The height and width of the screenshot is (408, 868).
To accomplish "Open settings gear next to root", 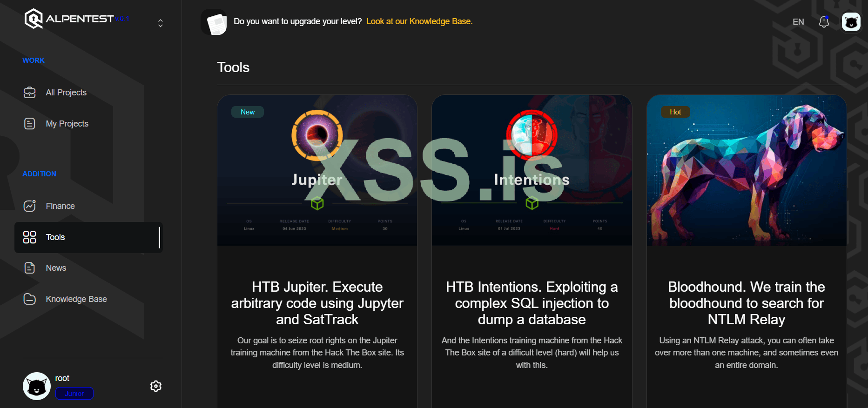I will tap(156, 386).
